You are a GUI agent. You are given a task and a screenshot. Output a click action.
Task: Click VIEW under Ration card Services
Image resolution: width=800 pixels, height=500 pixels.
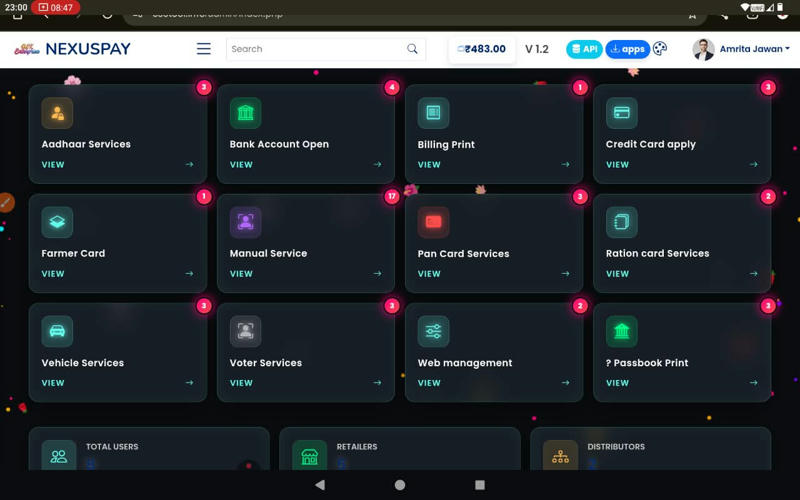click(x=617, y=274)
